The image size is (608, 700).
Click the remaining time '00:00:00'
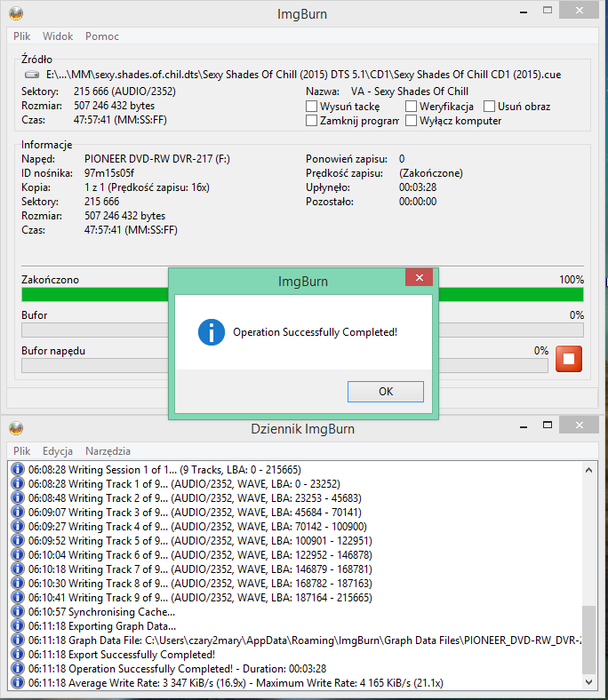point(418,202)
